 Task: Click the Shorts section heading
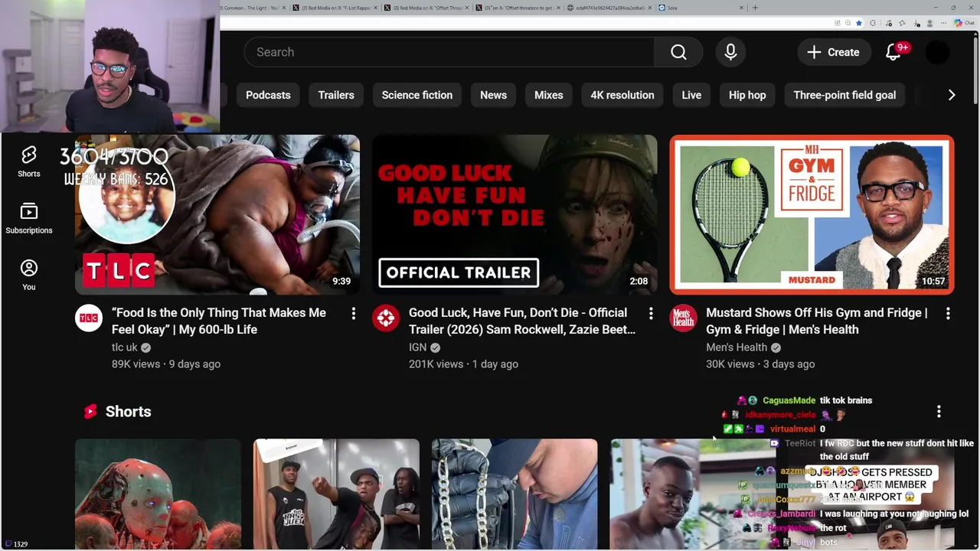click(128, 412)
